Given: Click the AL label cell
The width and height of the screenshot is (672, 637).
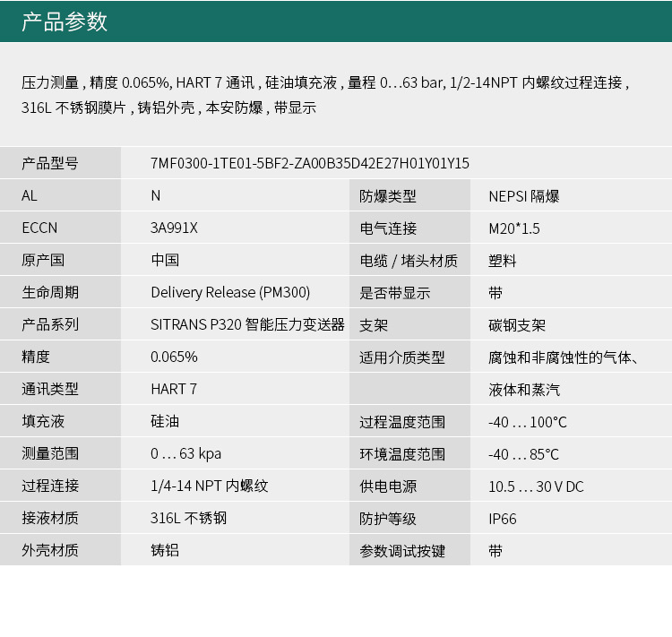Looking at the screenshot, I should pyautogui.click(x=60, y=195).
